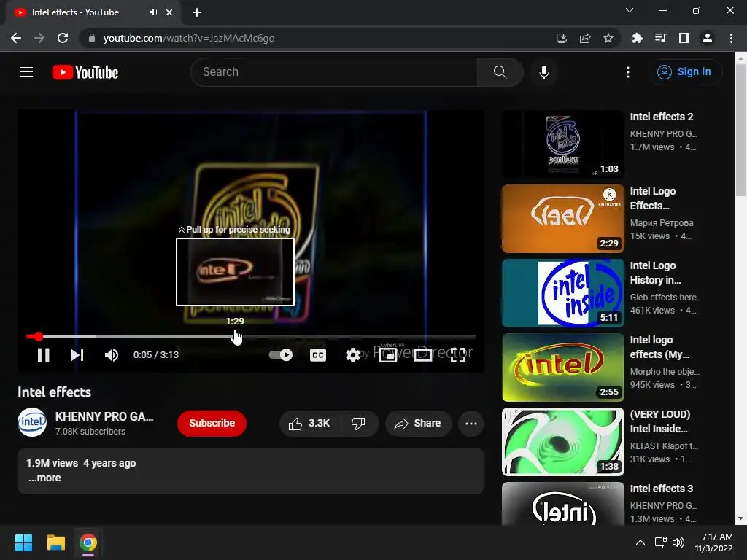Go forward in the browser
747x560 pixels.
click(x=39, y=38)
